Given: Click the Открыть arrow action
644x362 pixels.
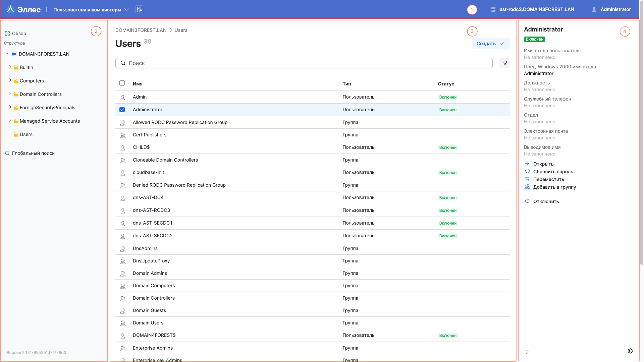Looking at the screenshot, I should tap(543, 164).
